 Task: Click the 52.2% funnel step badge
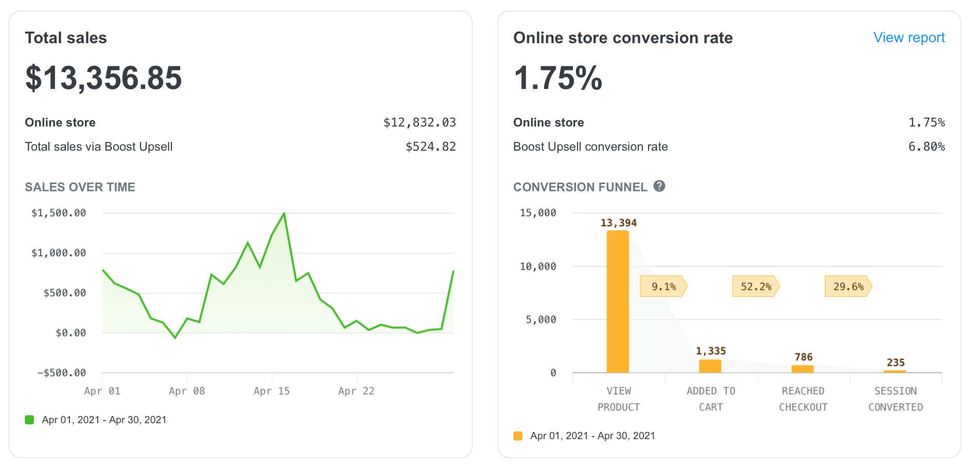click(x=756, y=286)
